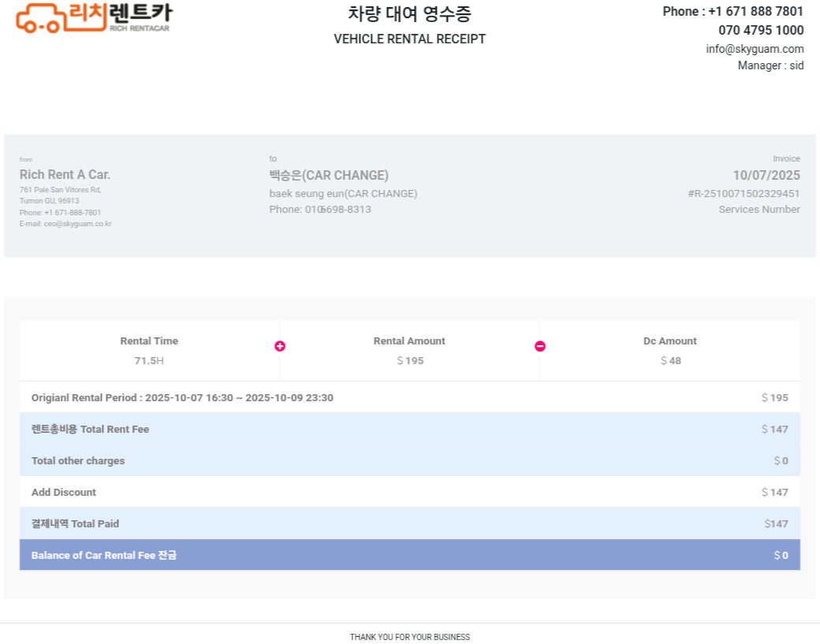Click the Total other charges row
820x644 pixels.
click(x=409, y=460)
